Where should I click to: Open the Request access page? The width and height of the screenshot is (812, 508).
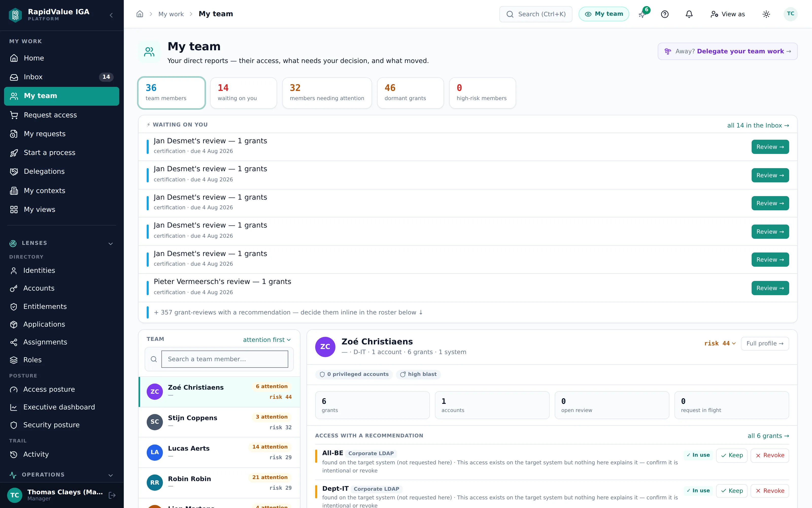[62, 115]
